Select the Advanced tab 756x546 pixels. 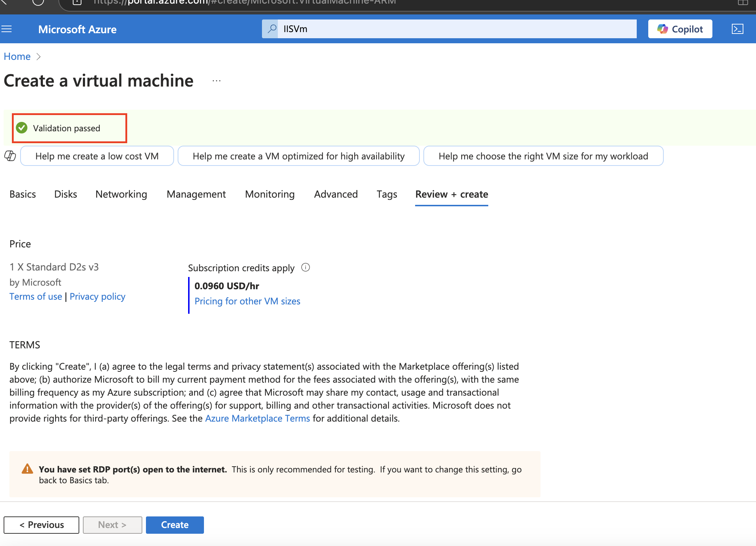[336, 194]
